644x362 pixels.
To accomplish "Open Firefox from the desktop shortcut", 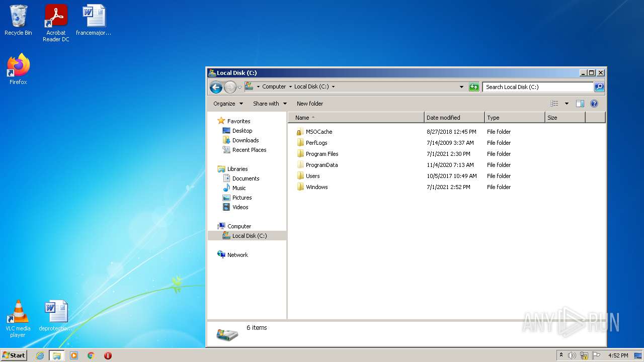I will tap(18, 65).
